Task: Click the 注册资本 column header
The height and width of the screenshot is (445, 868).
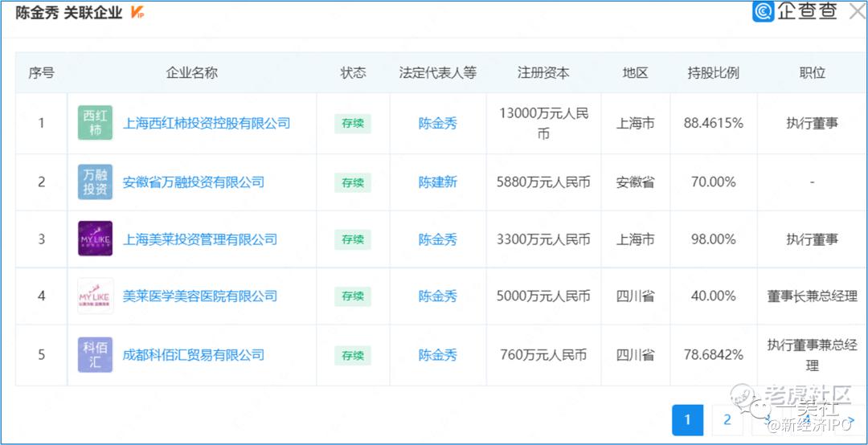Action: click(543, 73)
